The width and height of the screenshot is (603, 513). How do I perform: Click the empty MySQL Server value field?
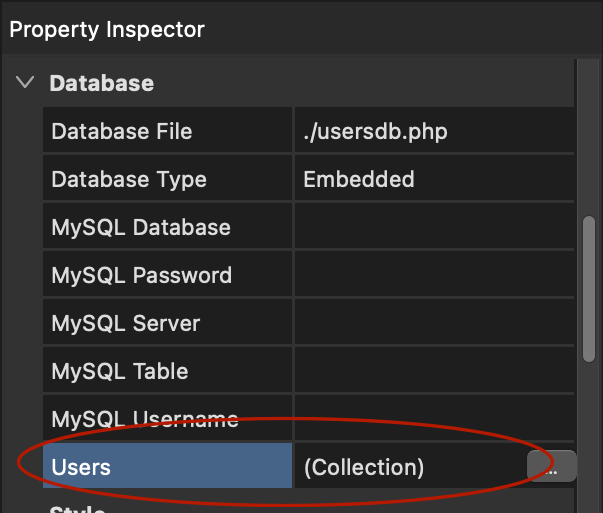coord(433,323)
